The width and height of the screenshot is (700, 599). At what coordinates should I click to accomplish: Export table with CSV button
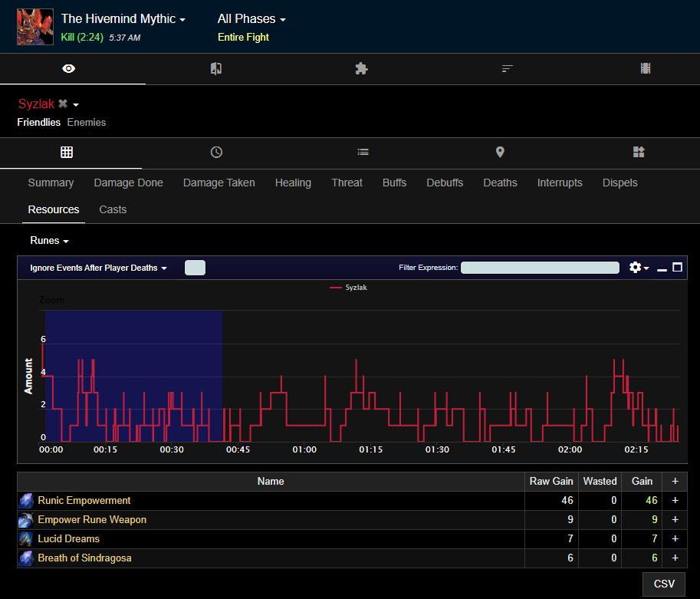point(664,584)
